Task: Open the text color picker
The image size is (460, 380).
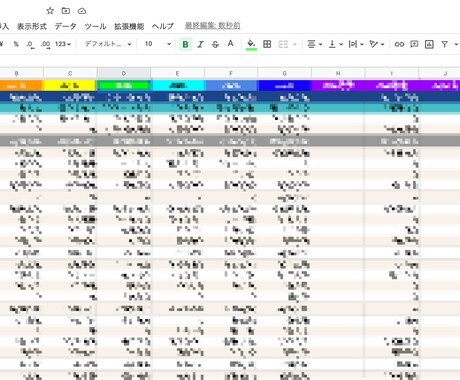Action: [x=230, y=44]
